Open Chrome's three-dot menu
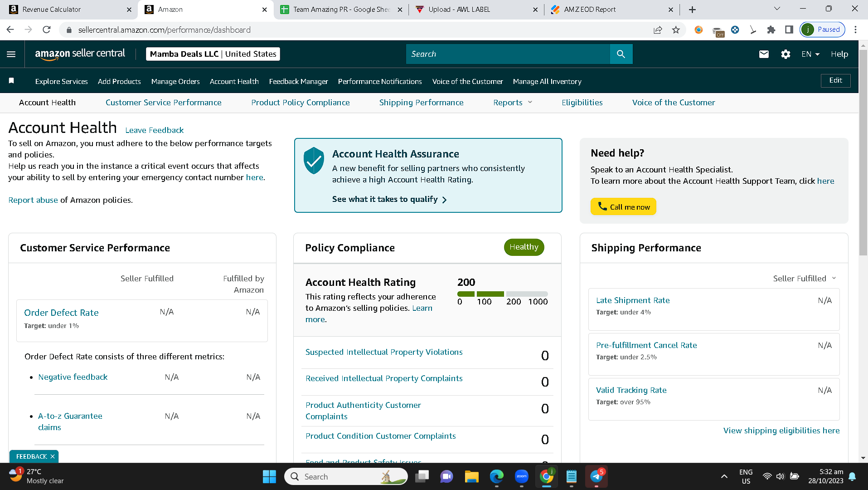The height and width of the screenshot is (490, 868). (855, 29)
